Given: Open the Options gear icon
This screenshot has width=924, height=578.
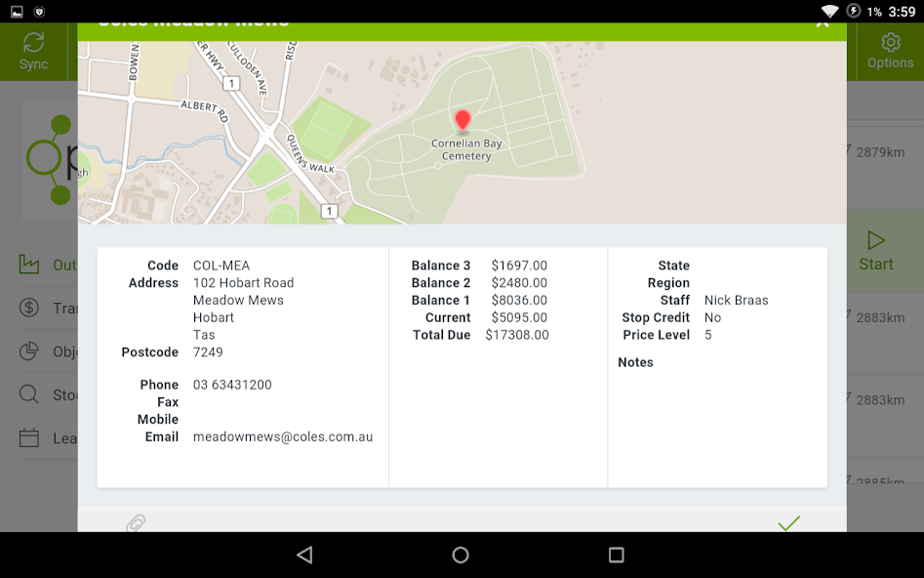Looking at the screenshot, I should pyautogui.click(x=891, y=42).
